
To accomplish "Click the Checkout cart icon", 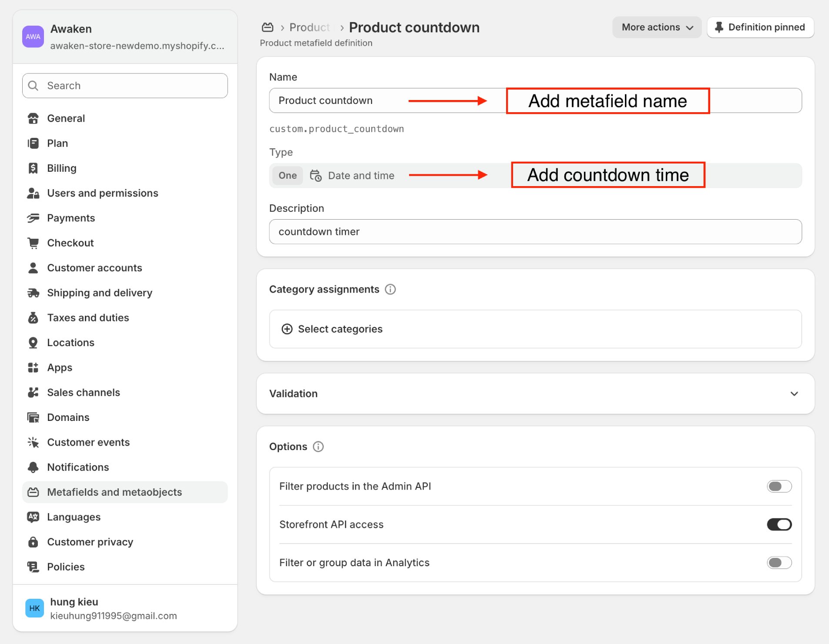I will (33, 243).
